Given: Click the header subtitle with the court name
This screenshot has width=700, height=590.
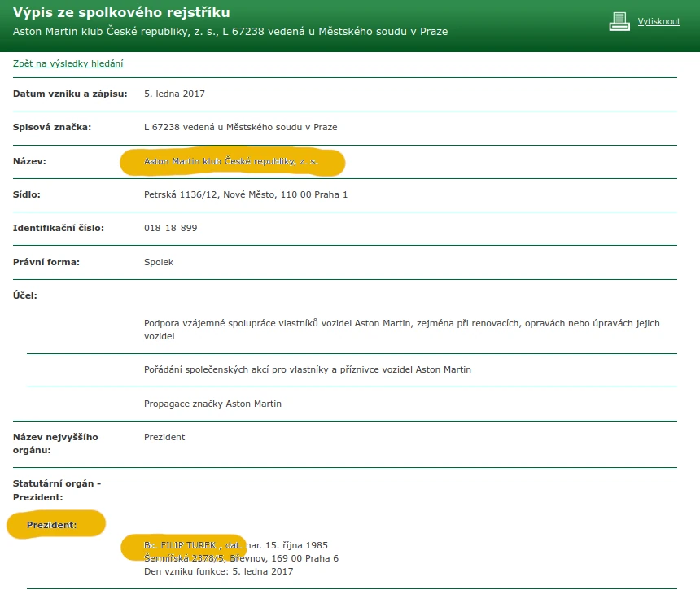Looking at the screenshot, I should pos(230,32).
